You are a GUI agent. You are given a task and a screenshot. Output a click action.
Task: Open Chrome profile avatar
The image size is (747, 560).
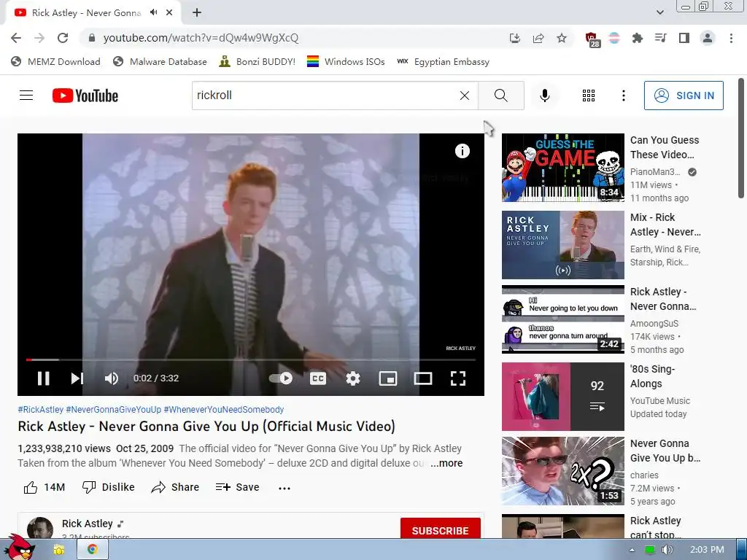(708, 38)
